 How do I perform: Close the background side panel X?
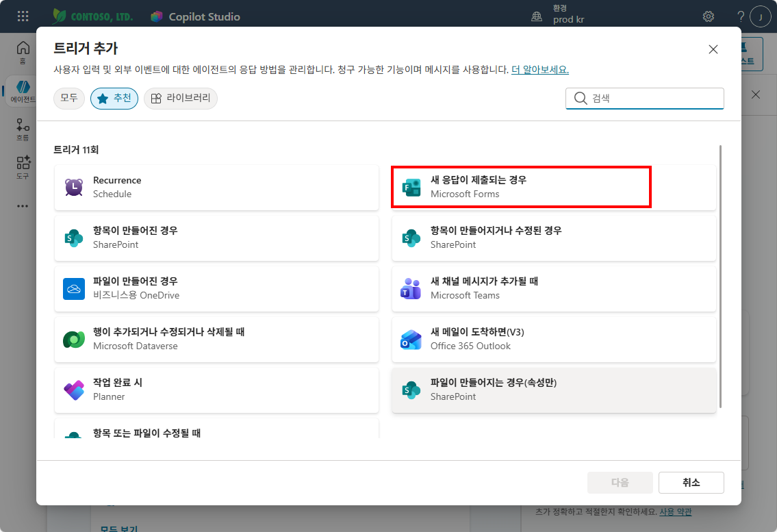click(x=756, y=94)
